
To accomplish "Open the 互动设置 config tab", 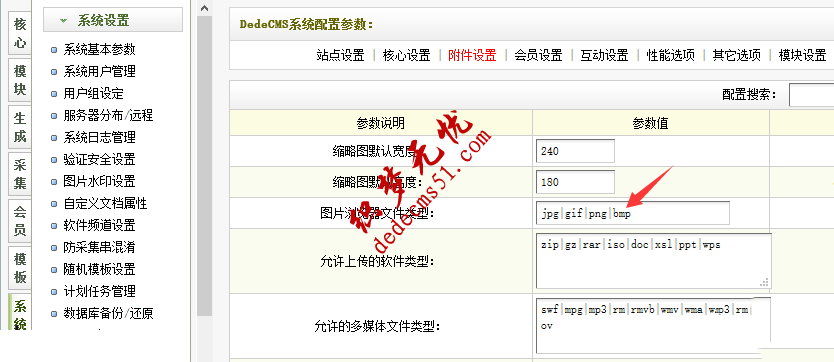I will click(x=604, y=55).
